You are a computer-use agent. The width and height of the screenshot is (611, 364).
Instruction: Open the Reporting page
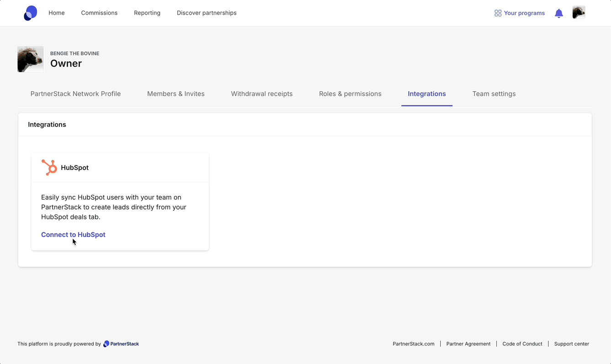[147, 13]
